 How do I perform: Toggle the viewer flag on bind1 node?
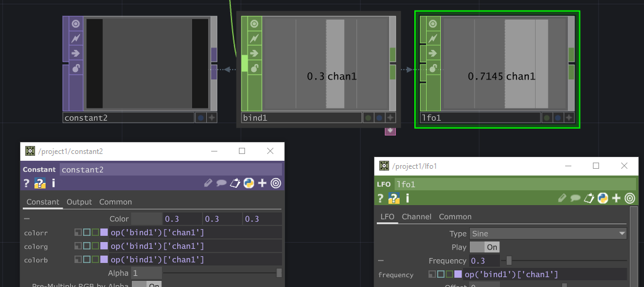click(x=255, y=24)
